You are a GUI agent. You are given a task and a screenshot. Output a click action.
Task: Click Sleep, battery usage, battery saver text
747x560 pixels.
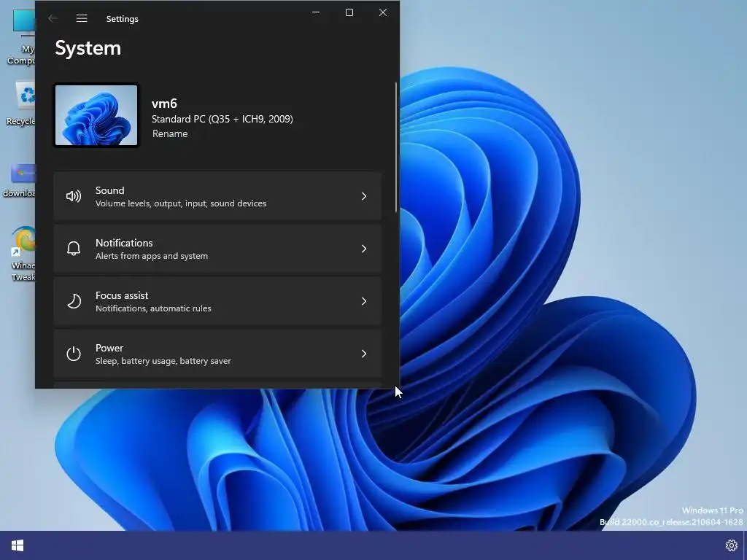163,361
